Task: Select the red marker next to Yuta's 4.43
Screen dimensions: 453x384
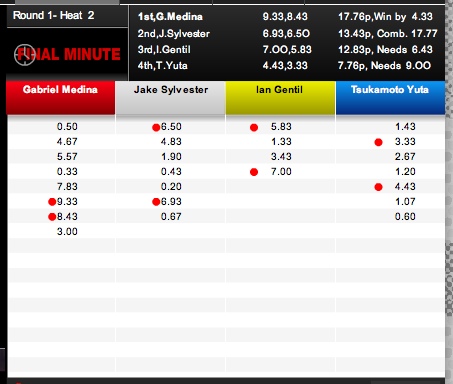Action: (x=378, y=187)
